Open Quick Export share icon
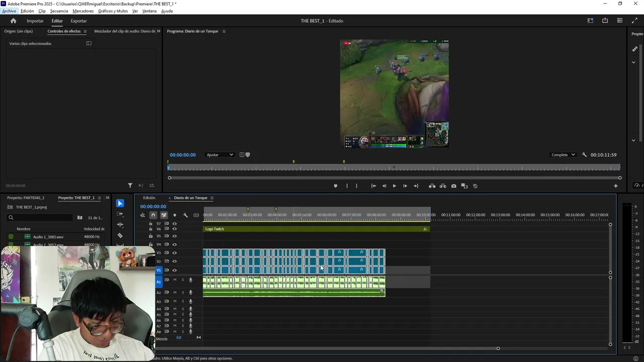Viewport: 644px width, 362px height. pos(605,21)
